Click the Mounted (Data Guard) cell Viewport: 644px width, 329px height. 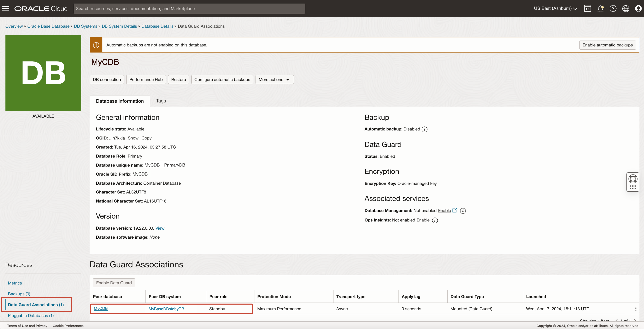point(471,309)
